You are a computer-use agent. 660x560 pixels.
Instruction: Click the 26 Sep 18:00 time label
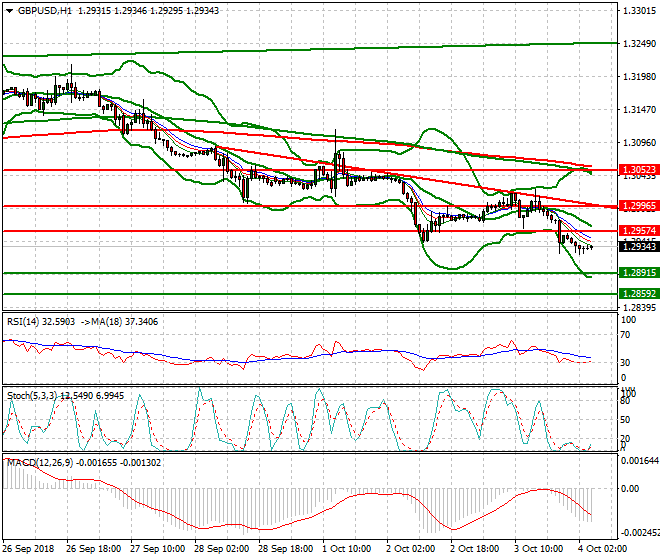(x=93, y=549)
